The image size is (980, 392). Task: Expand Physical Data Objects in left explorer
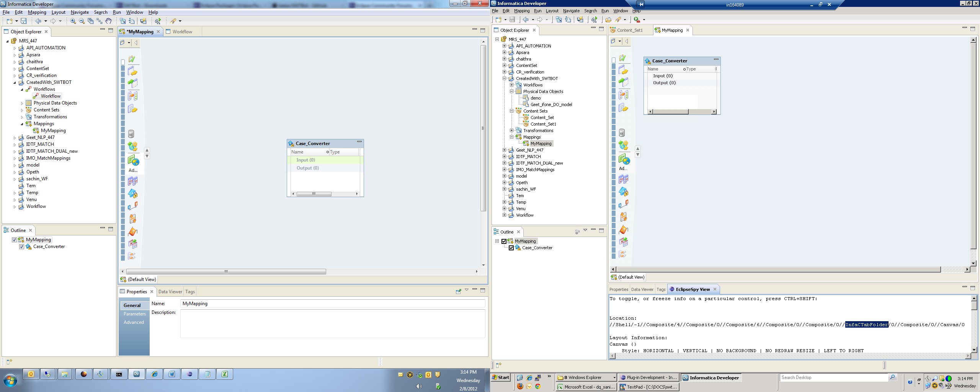pos(22,103)
